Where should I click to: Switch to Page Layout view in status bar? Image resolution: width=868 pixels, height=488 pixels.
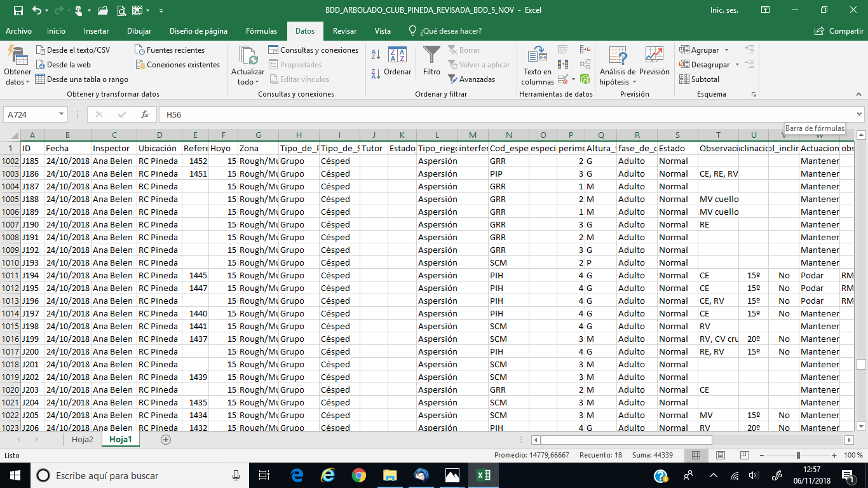click(x=719, y=456)
